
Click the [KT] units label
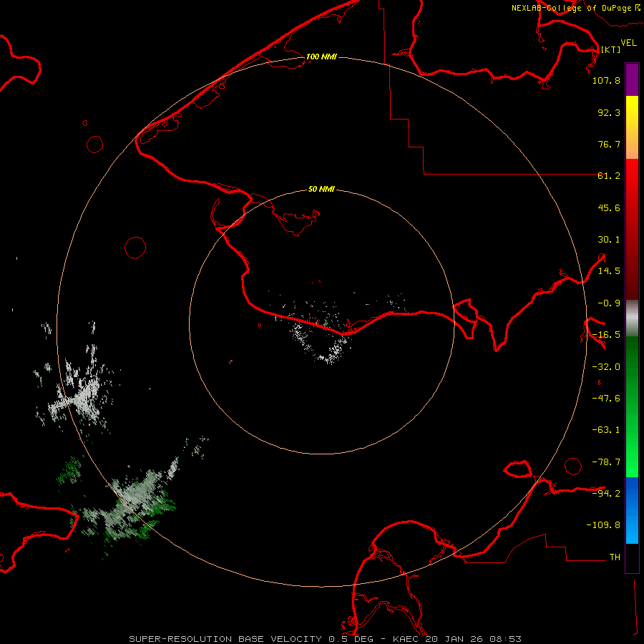coord(611,49)
